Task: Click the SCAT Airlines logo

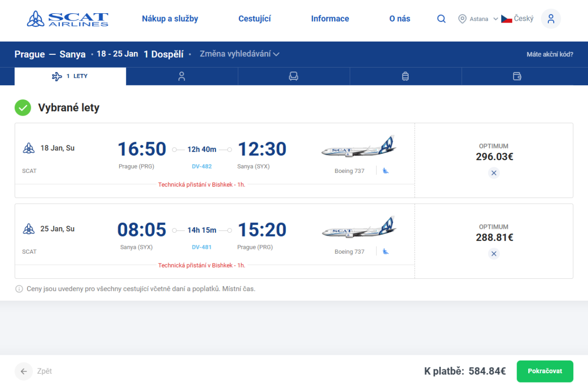Action: (68, 19)
